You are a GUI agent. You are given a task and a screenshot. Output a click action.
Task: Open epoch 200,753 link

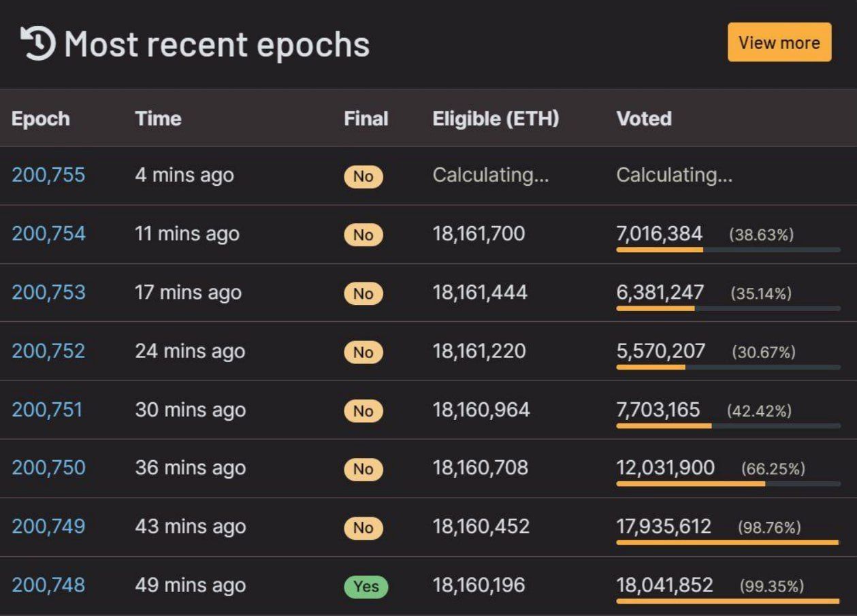click(48, 293)
